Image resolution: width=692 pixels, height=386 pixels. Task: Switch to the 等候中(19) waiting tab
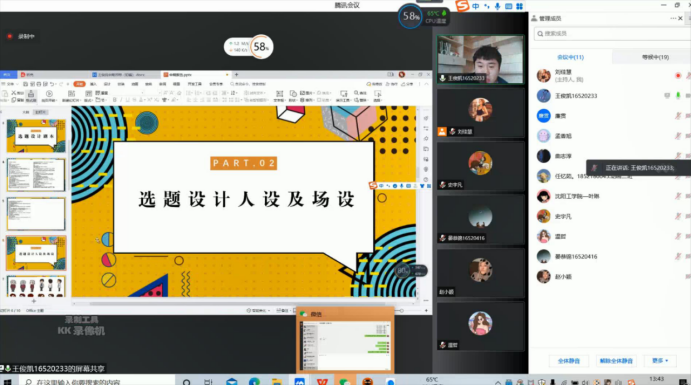[655, 57]
